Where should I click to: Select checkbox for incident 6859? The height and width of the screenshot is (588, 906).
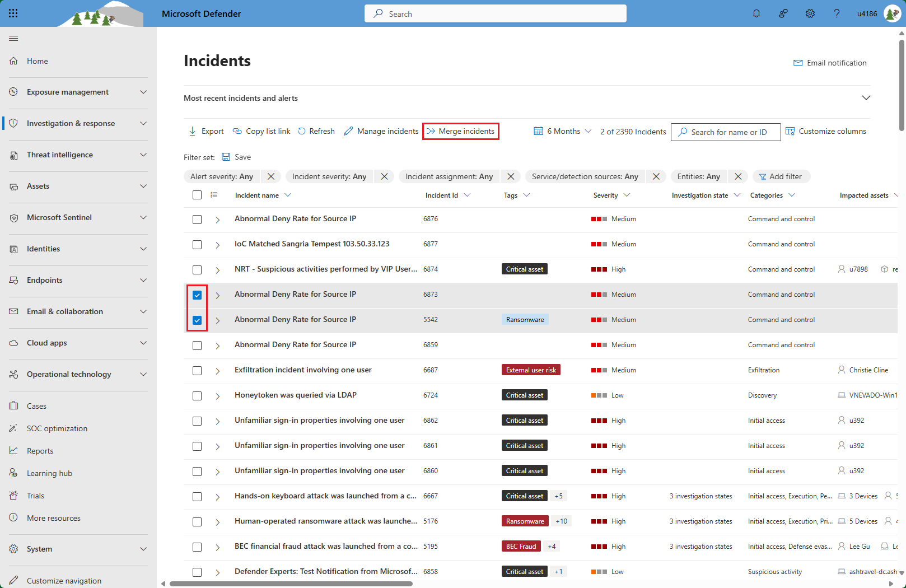[x=197, y=346]
